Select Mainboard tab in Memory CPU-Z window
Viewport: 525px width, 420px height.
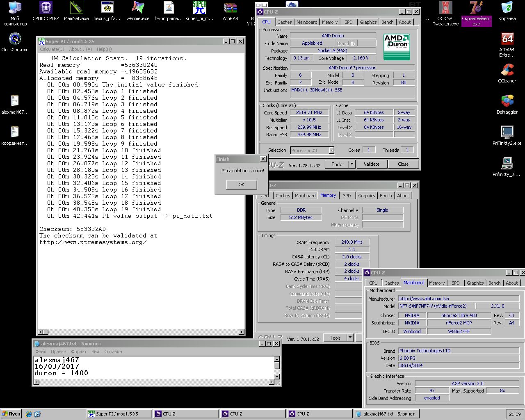point(305,196)
